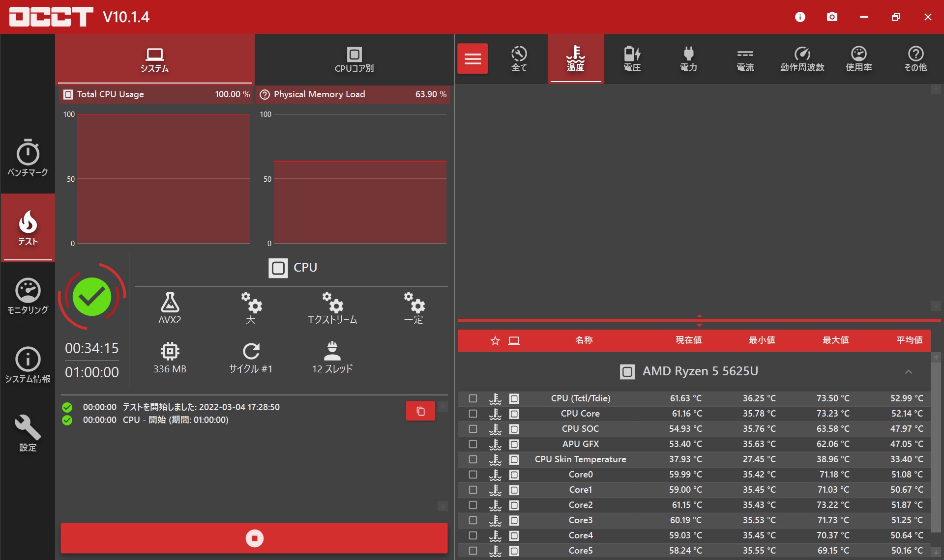Check the CPU Skin Temperature row checkbox
Image resolution: width=944 pixels, height=560 pixels.
coord(473,459)
